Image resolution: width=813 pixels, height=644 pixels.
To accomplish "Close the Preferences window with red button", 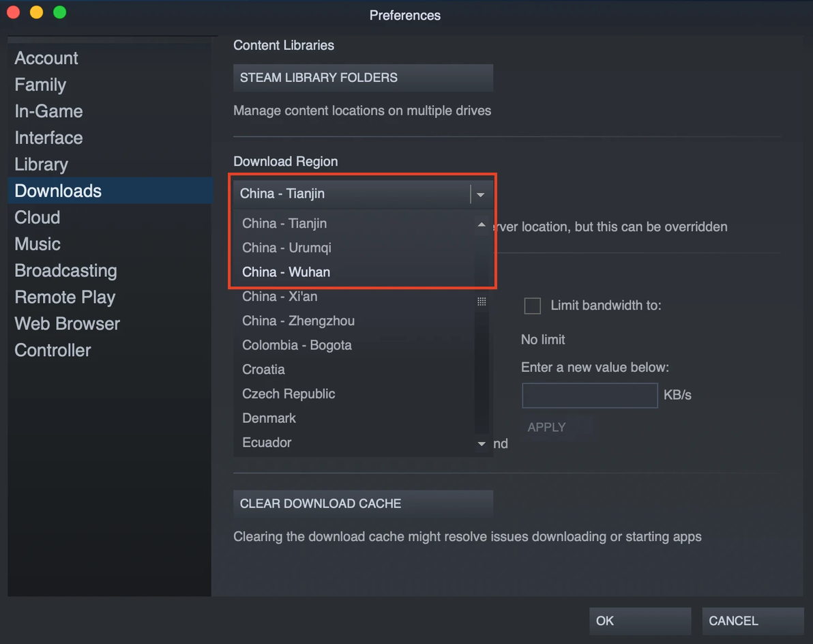I will click(x=14, y=12).
